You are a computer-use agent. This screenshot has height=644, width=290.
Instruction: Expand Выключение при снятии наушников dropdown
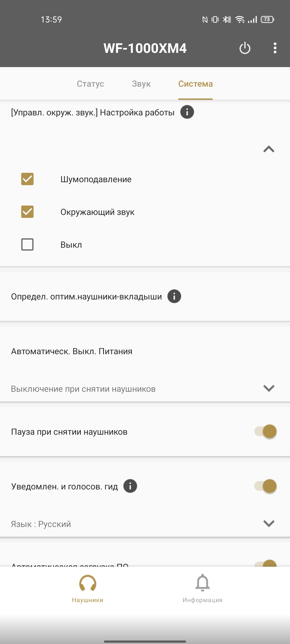click(x=145, y=389)
